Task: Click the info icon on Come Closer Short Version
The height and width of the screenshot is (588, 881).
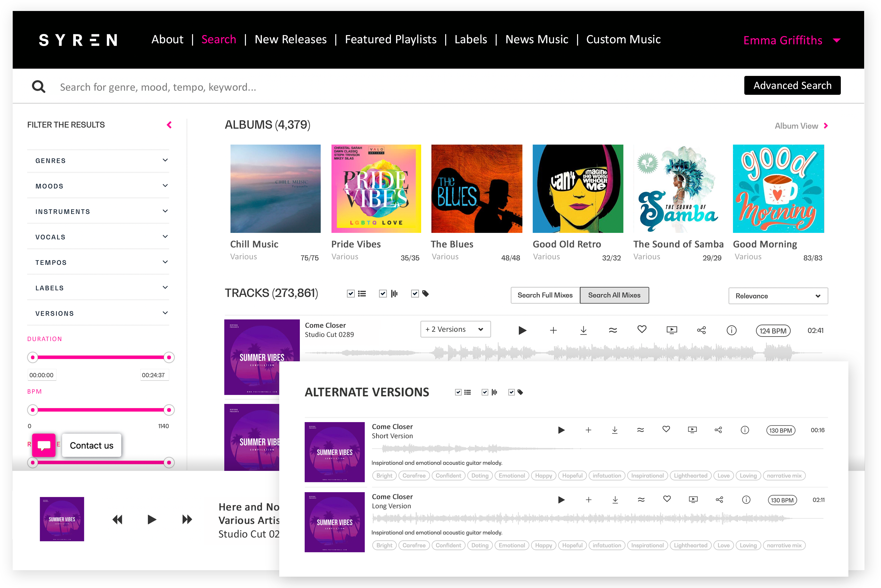Action: click(x=745, y=430)
